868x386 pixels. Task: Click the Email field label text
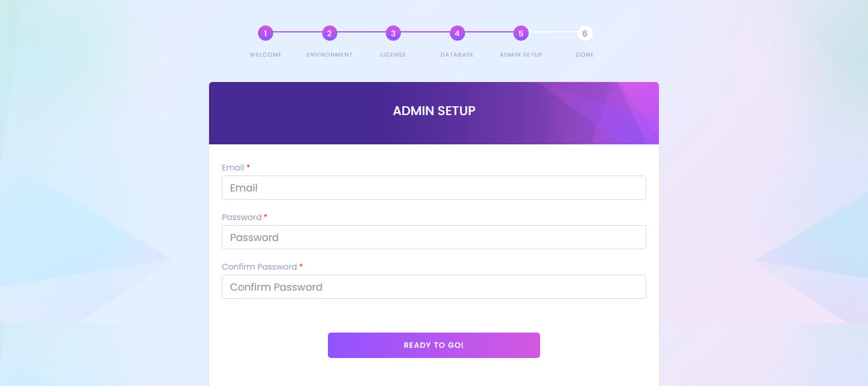pos(233,167)
